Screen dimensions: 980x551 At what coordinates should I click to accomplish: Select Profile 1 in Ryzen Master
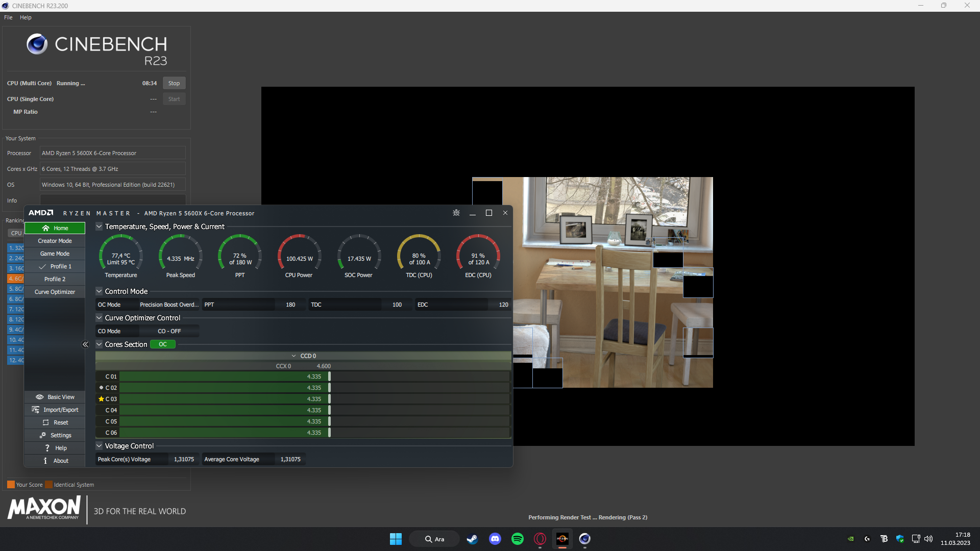point(55,266)
